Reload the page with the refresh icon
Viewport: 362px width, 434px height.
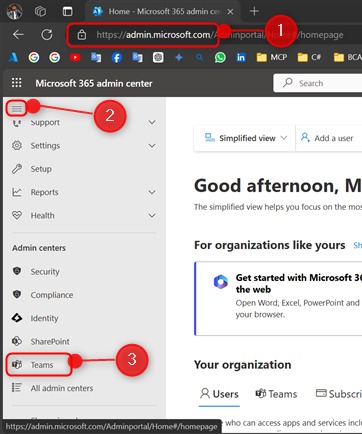tap(47, 34)
